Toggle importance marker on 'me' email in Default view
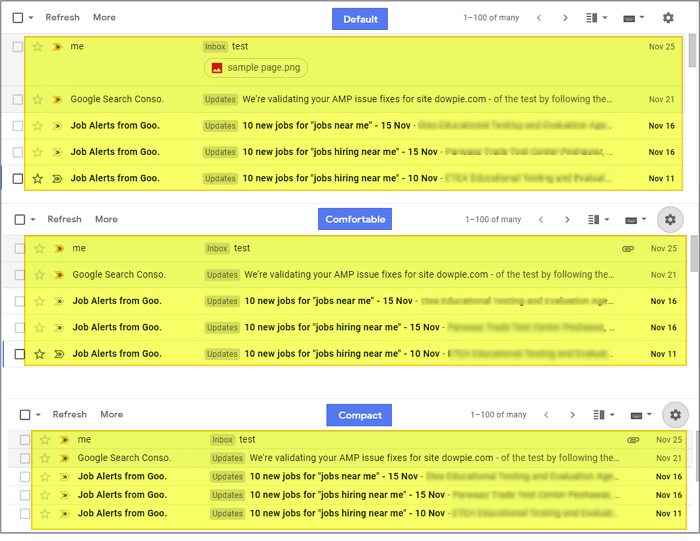 click(57, 46)
